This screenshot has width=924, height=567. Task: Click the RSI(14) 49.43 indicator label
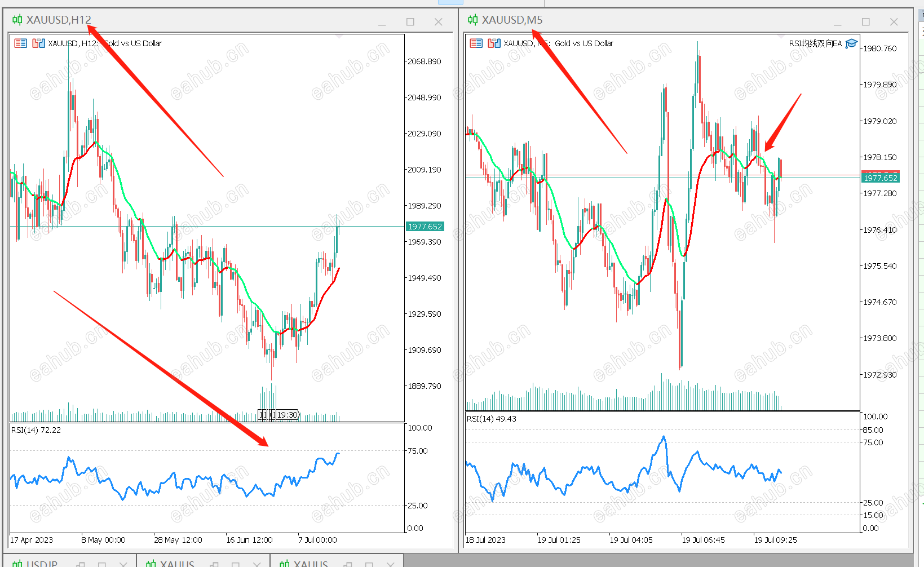(492, 419)
